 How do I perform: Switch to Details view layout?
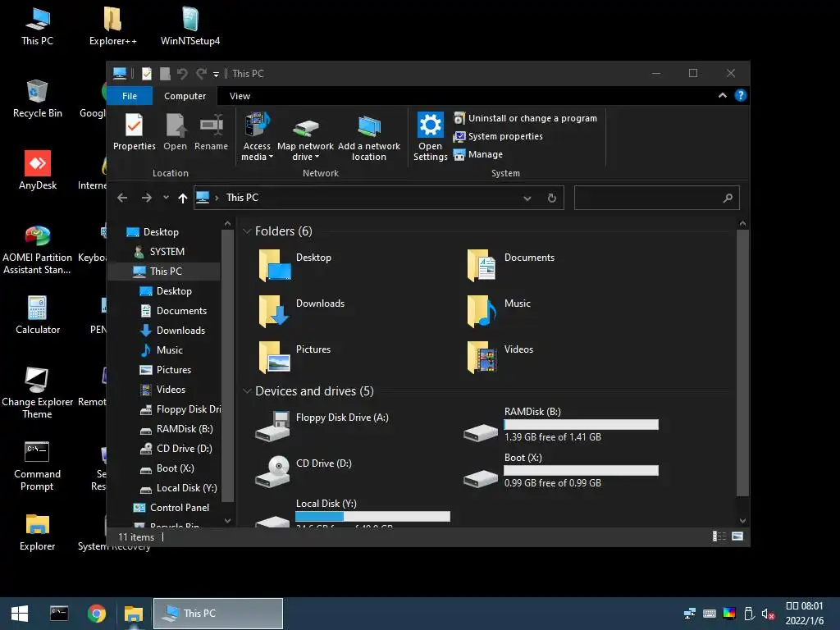pos(719,536)
